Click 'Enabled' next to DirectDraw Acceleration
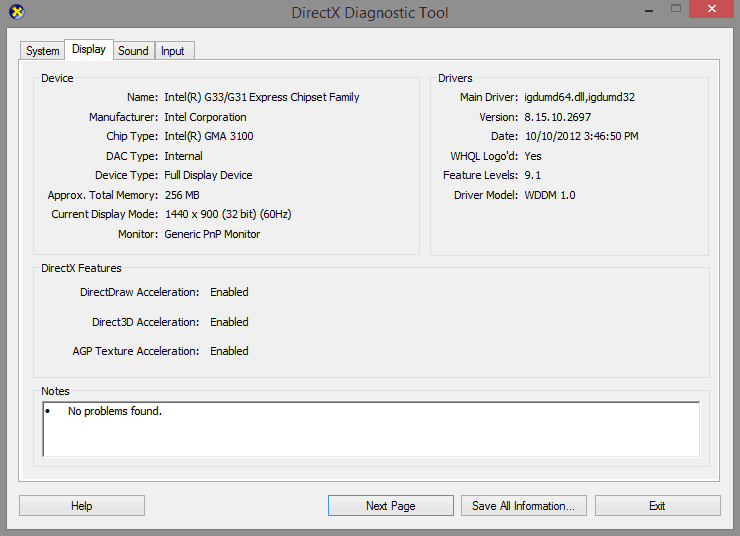 (x=229, y=292)
